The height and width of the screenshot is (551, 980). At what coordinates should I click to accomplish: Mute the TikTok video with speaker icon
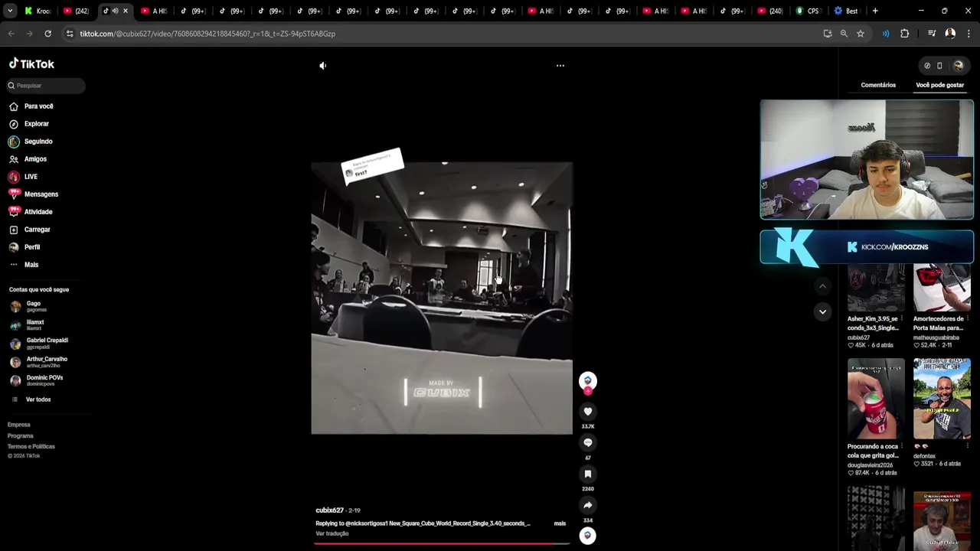click(322, 66)
